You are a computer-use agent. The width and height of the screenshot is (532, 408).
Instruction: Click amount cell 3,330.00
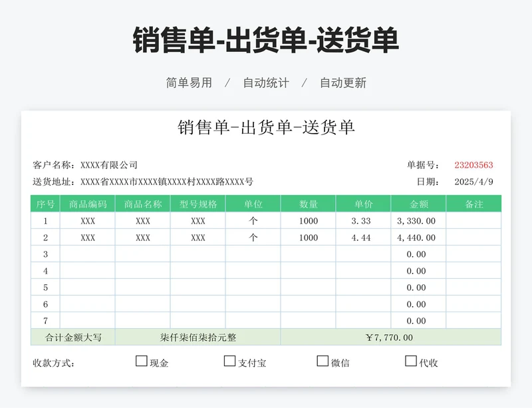(419, 221)
